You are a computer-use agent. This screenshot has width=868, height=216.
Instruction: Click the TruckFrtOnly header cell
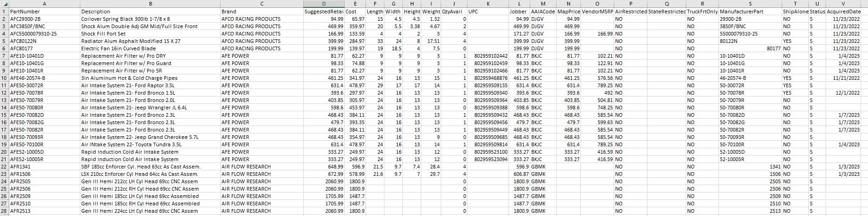point(702,12)
